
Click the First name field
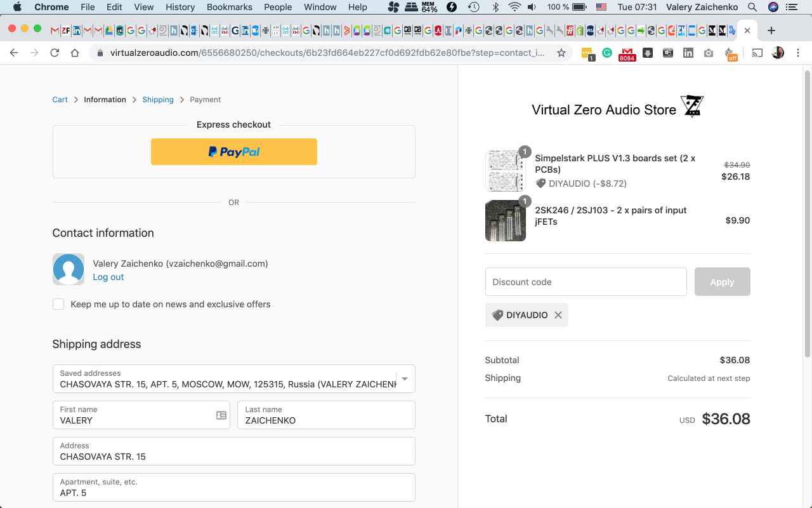(x=141, y=415)
